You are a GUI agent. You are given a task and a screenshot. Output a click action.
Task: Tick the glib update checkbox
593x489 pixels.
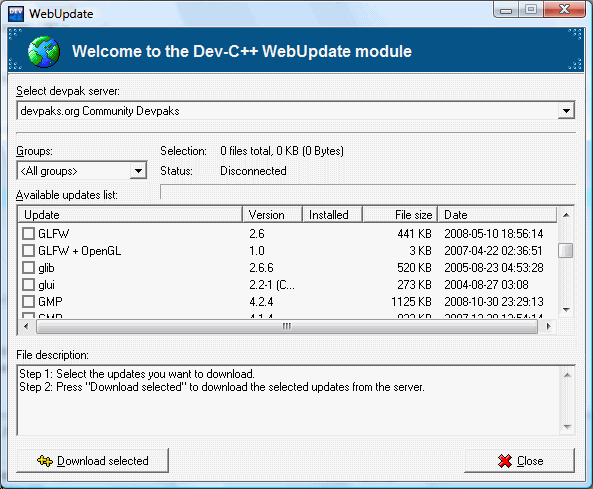(x=28, y=268)
